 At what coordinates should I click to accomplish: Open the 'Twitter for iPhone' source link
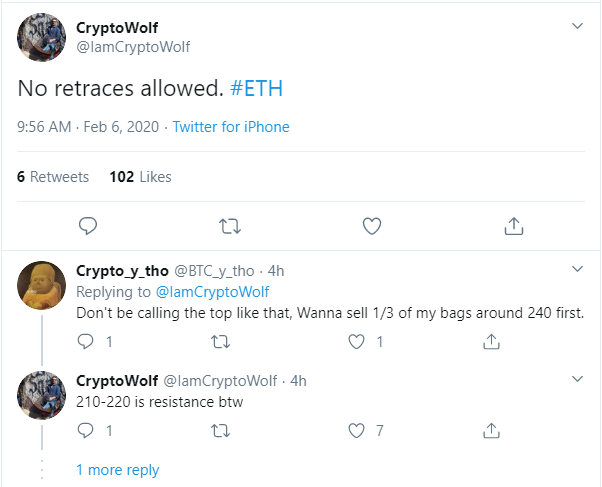(x=231, y=127)
